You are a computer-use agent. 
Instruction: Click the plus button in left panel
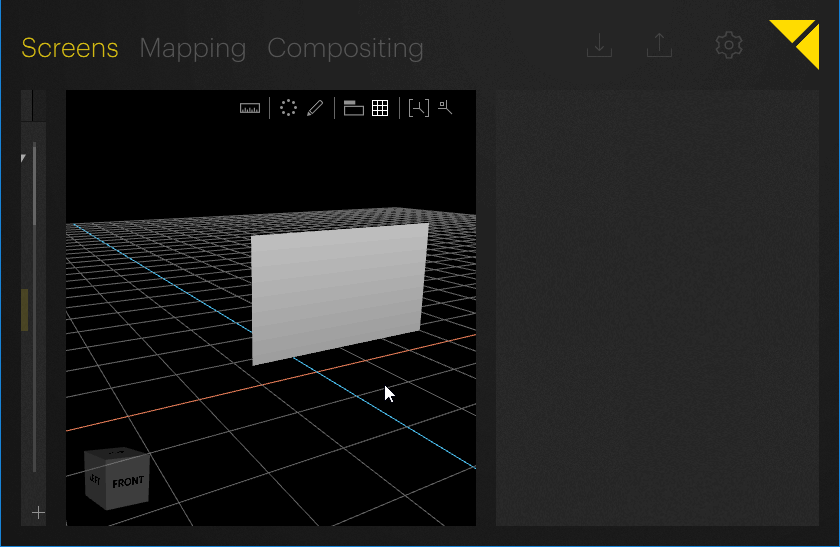pyautogui.click(x=38, y=513)
